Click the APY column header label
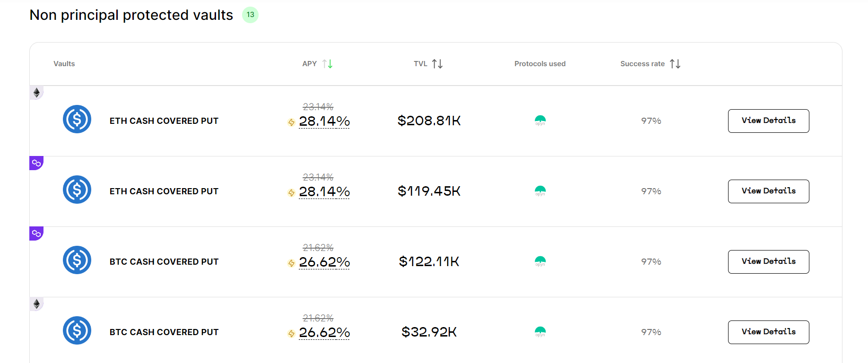Image resolution: width=868 pixels, height=363 pixels. 310,64
